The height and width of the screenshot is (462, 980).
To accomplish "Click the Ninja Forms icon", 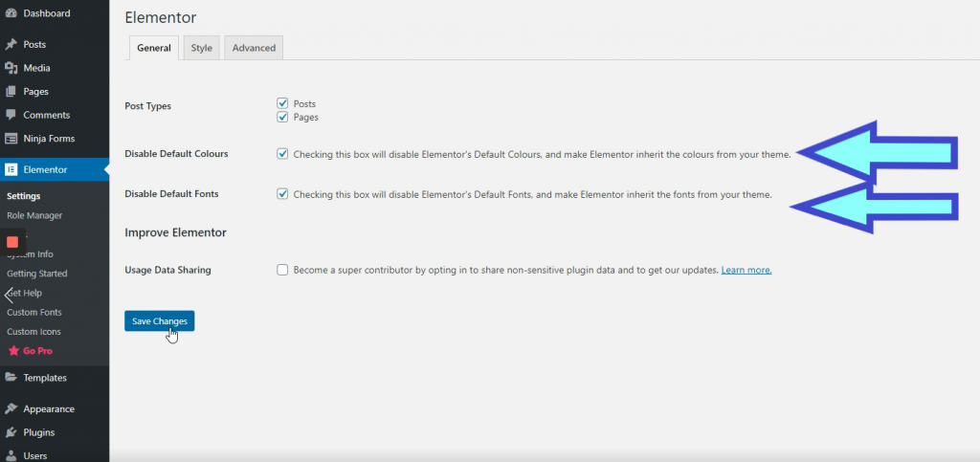I will (x=11, y=139).
